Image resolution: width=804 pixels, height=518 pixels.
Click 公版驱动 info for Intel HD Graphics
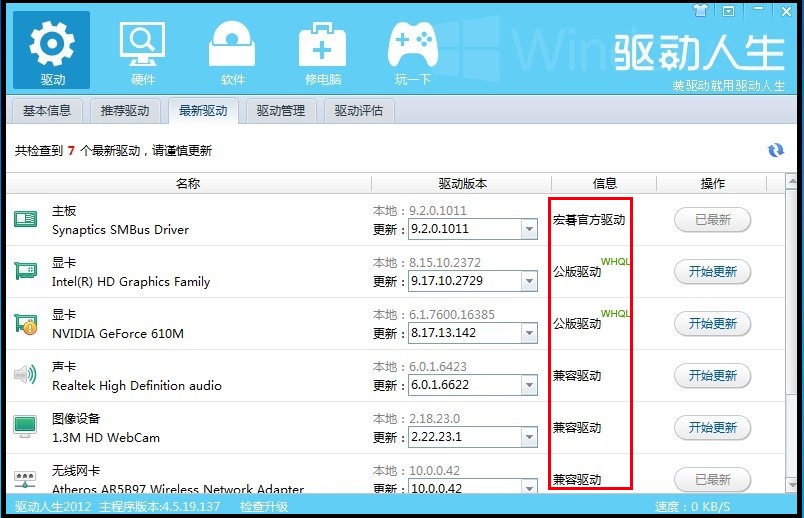point(577,272)
